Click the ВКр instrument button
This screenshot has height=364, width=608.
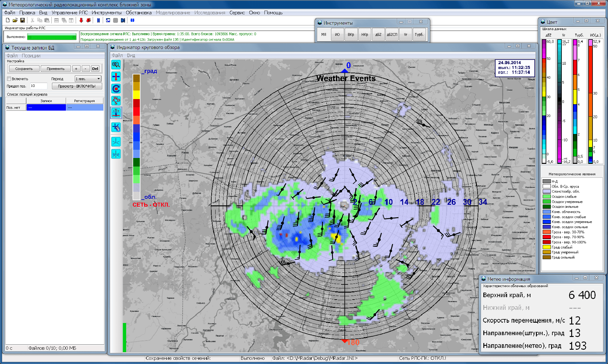pyautogui.click(x=351, y=35)
